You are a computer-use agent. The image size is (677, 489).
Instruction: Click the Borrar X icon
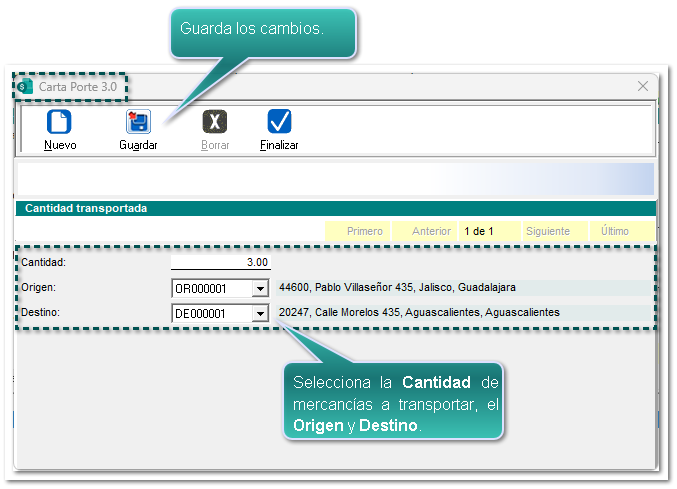click(215, 122)
